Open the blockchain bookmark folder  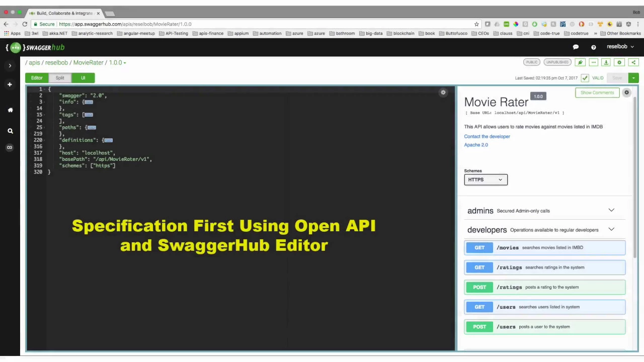[x=400, y=34]
